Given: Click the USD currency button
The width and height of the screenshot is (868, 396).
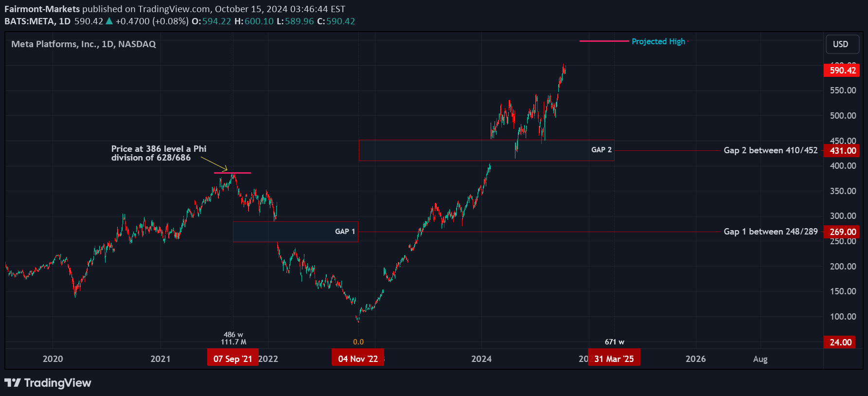Looking at the screenshot, I should click(842, 44).
